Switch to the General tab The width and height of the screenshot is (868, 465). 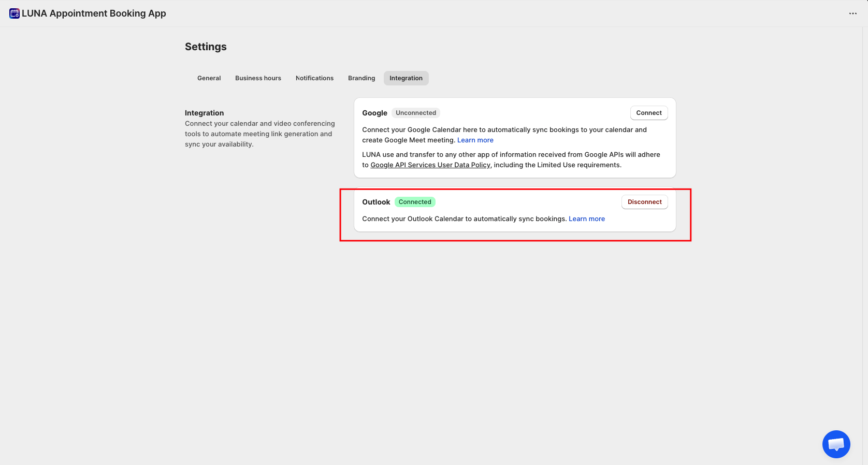point(209,78)
